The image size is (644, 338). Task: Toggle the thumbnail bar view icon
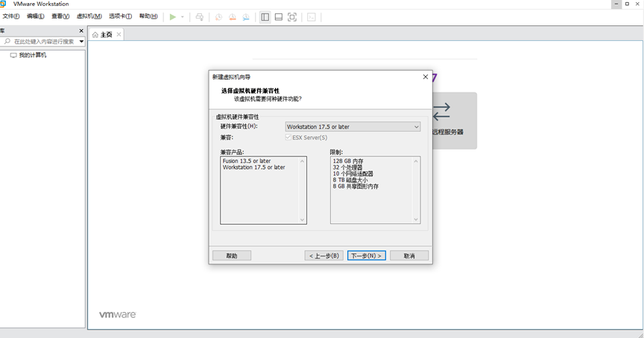[279, 17]
